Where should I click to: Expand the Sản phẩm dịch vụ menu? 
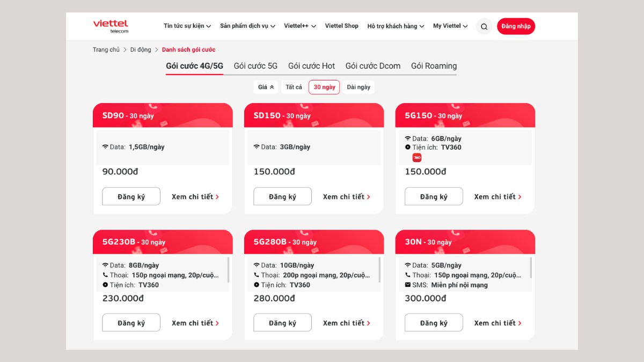click(x=247, y=26)
